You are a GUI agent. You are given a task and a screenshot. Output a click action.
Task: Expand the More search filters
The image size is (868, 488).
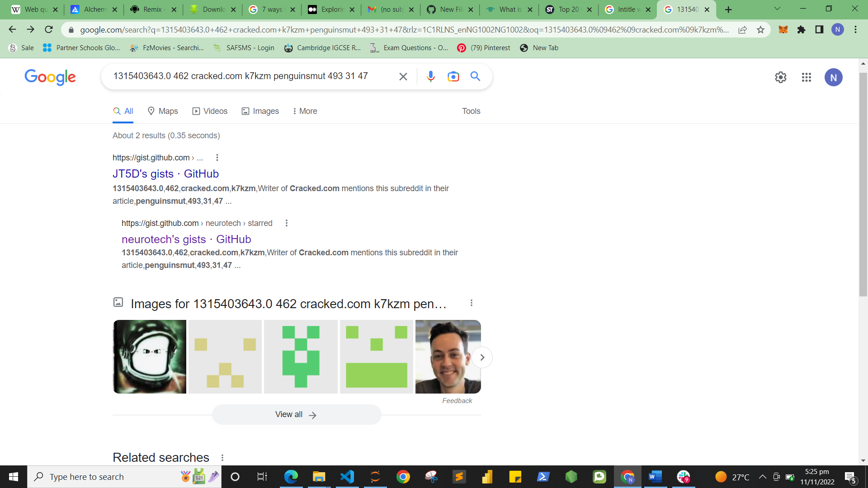305,111
